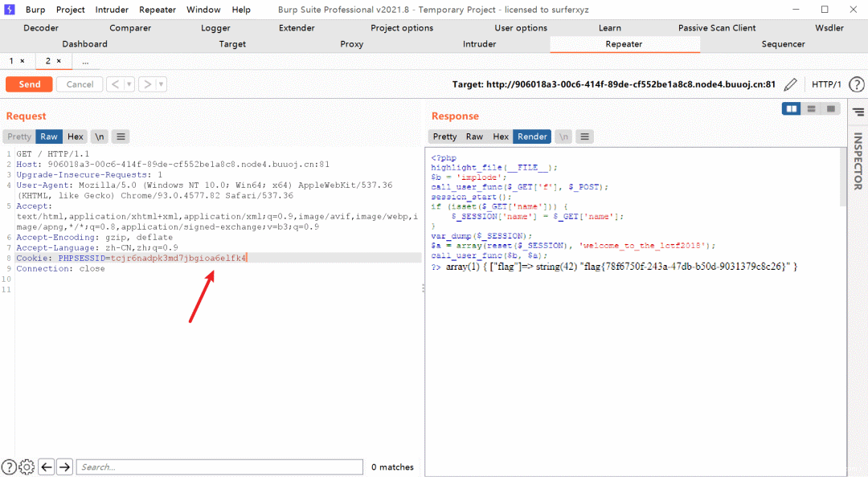Switch to the Logger tab
This screenshot has width=868, height=477.
pyautogui.click(x=215, y=27)
